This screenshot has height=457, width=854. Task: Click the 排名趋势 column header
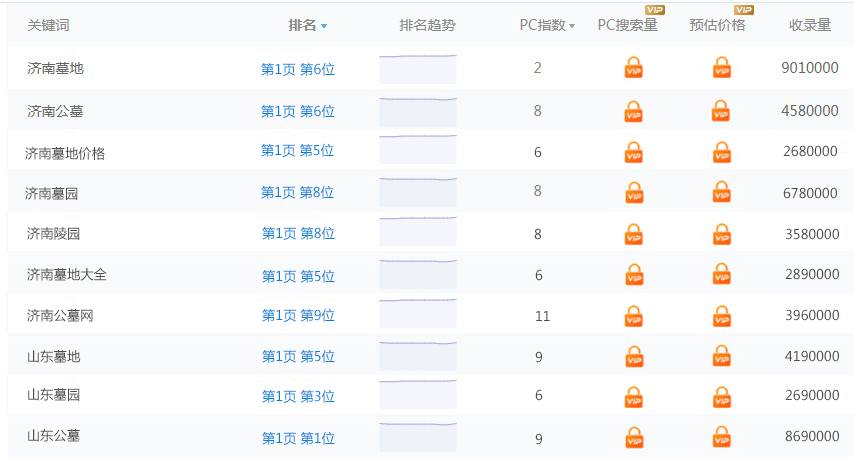pyautogui.click(x=427, y=25)
